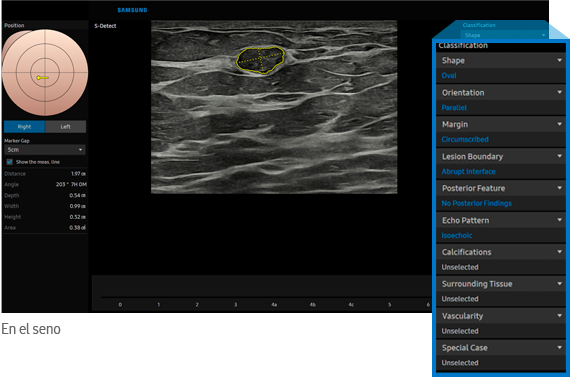Select the Right breast toggle
Screen dimensions: 570x377
point(24,127)
